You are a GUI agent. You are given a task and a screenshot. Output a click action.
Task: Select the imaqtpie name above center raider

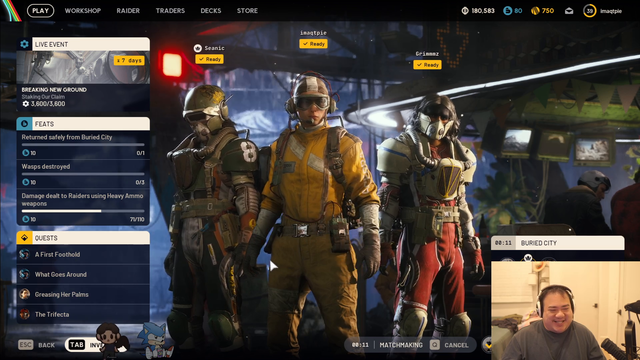(313, 33)
